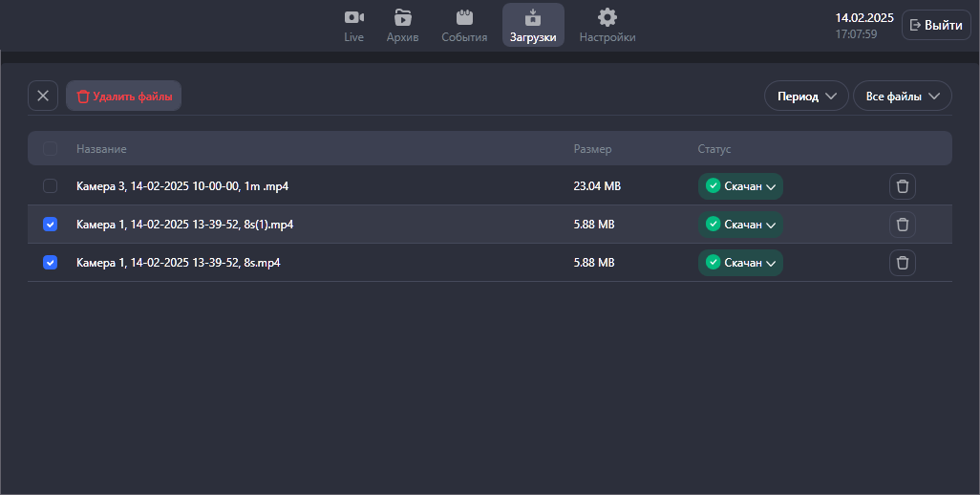Click the Камера 3 file name
980x495 pixels.
(181, 186)
